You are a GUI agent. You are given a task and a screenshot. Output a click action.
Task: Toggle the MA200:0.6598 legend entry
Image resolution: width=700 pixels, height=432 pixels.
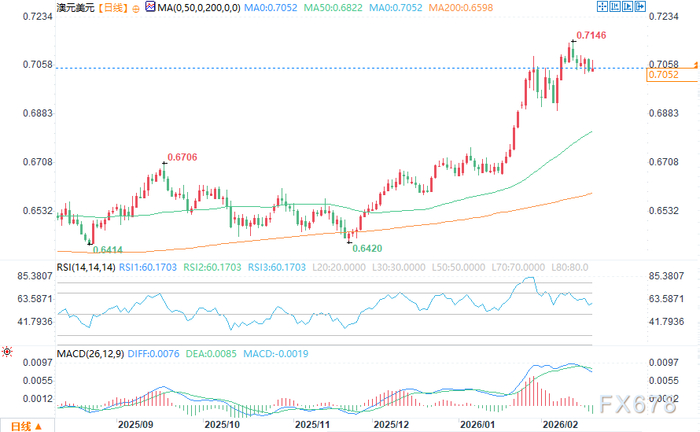tap(461, 8)
